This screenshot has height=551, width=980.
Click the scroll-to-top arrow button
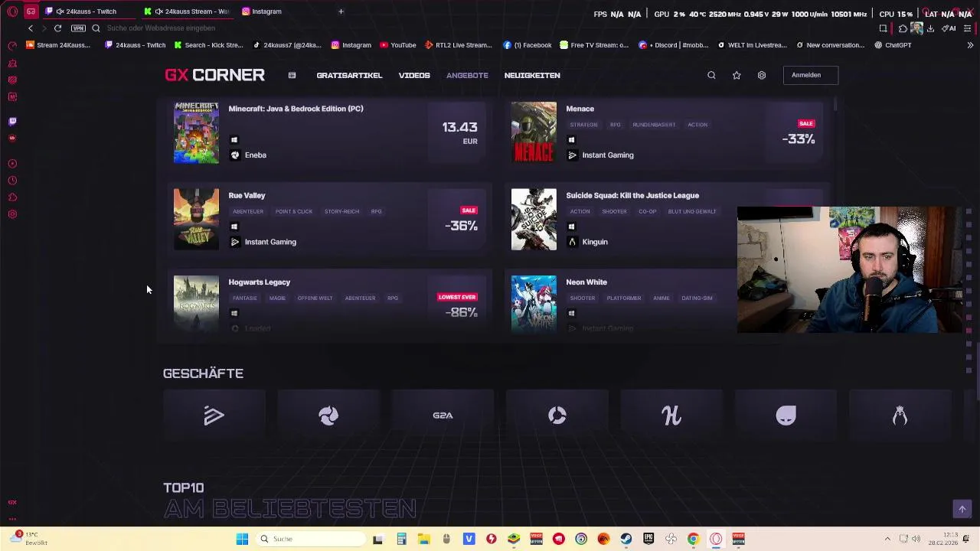962,509
